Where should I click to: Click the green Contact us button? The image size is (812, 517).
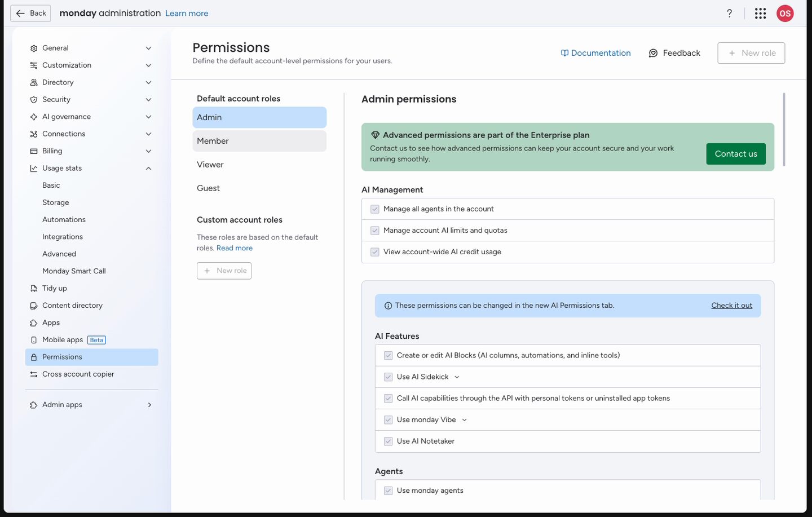(x=736, y=154)
